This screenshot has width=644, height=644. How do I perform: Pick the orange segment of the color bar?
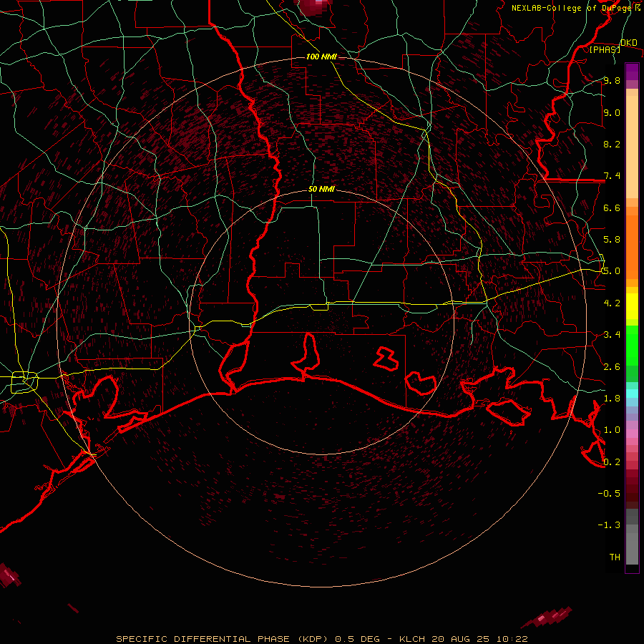[x=632, y=247]
